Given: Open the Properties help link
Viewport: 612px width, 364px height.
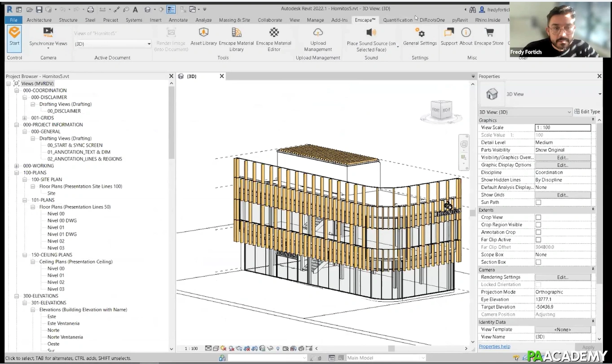Looking at the screenshot, I should (x=494, y=346).
